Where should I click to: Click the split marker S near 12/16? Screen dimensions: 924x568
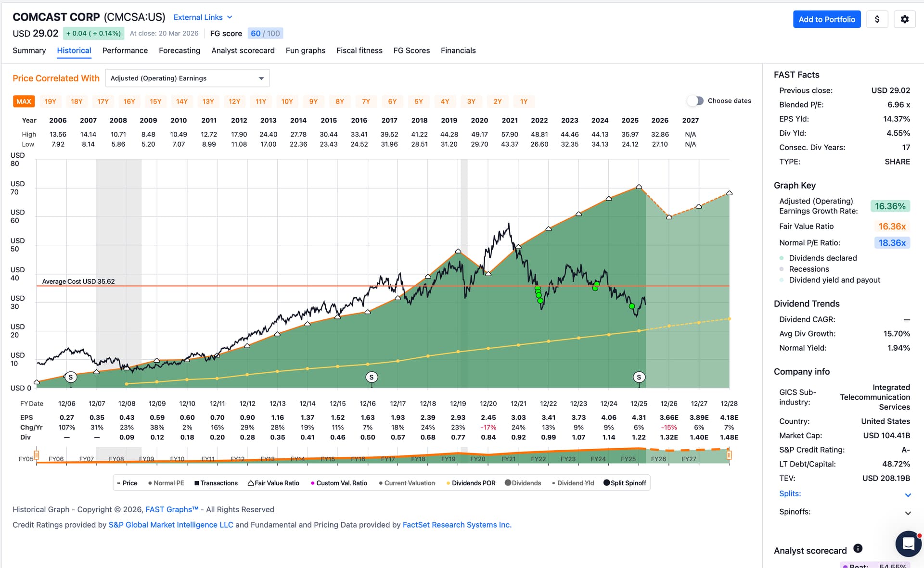371,378
